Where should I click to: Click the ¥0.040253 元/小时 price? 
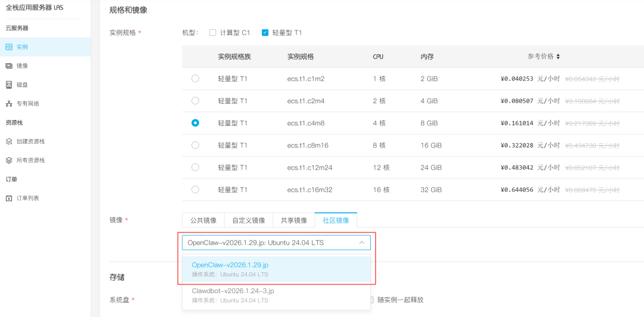(x=530, y=79)
